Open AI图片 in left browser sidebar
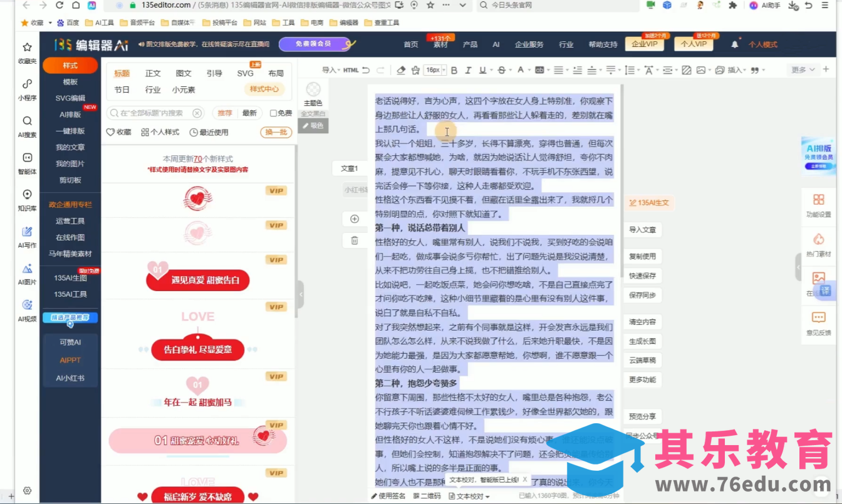 click(x=27, y=274)
